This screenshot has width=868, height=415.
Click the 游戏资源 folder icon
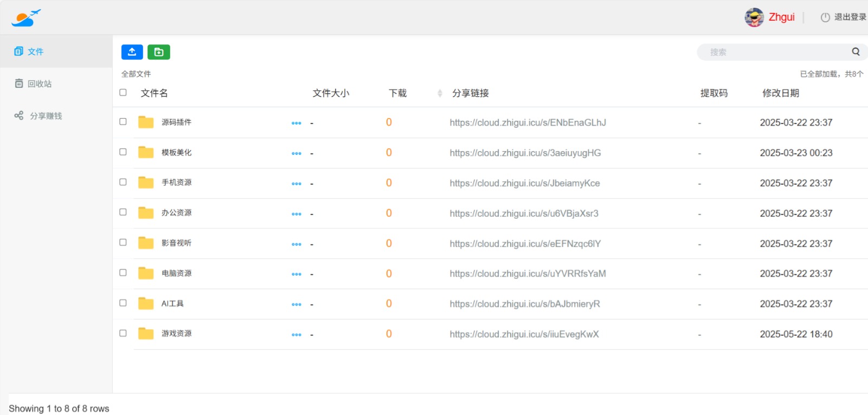click(x=146, y=334)
